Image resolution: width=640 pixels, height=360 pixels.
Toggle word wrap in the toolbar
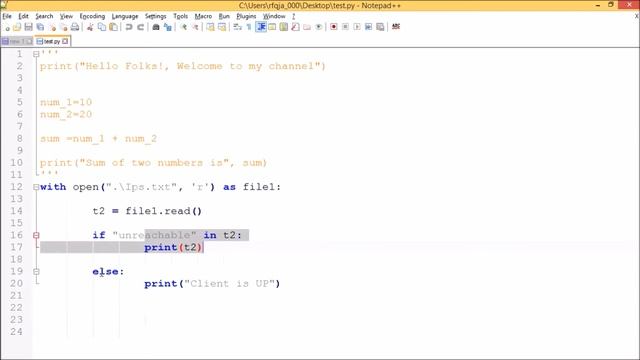pos(237,27)
